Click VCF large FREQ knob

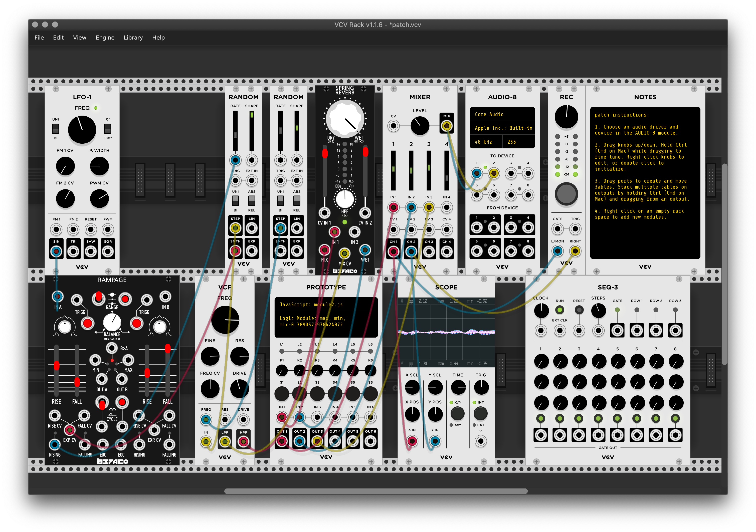pyautogui.click(x=225, y=320)
